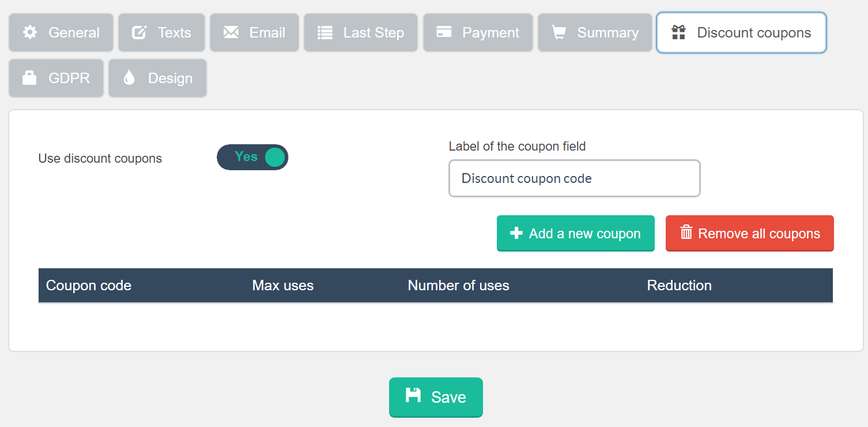868x427 pixels.
Task: Open the Summary tab
Action: pos(595,32)
